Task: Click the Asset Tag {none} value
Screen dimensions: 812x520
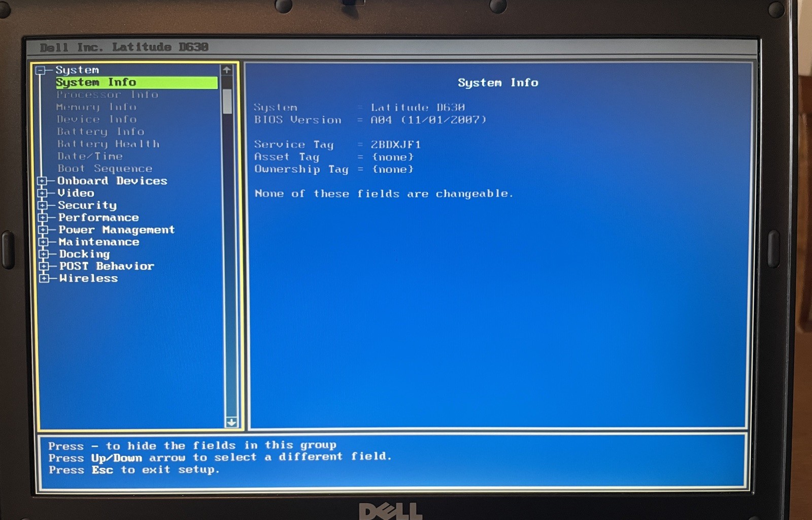Action: 393,157
